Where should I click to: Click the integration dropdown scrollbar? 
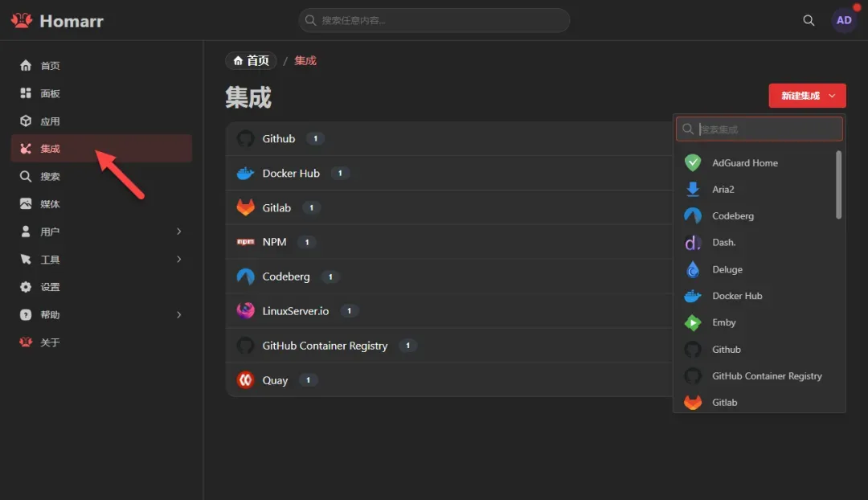(x=838, y=185)
